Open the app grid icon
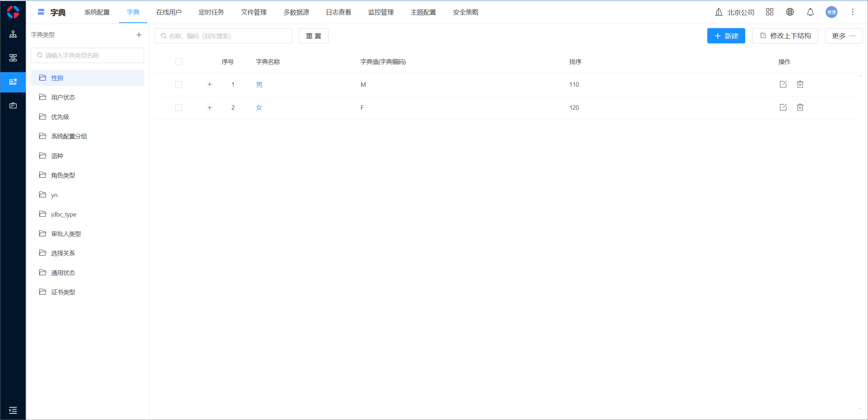Viewport: 868px width, 420px height. click(x=769, y=12)
